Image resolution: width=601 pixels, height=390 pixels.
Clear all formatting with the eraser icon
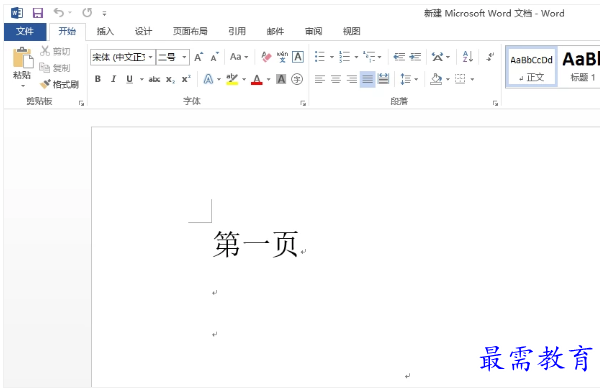click(266, 57)
